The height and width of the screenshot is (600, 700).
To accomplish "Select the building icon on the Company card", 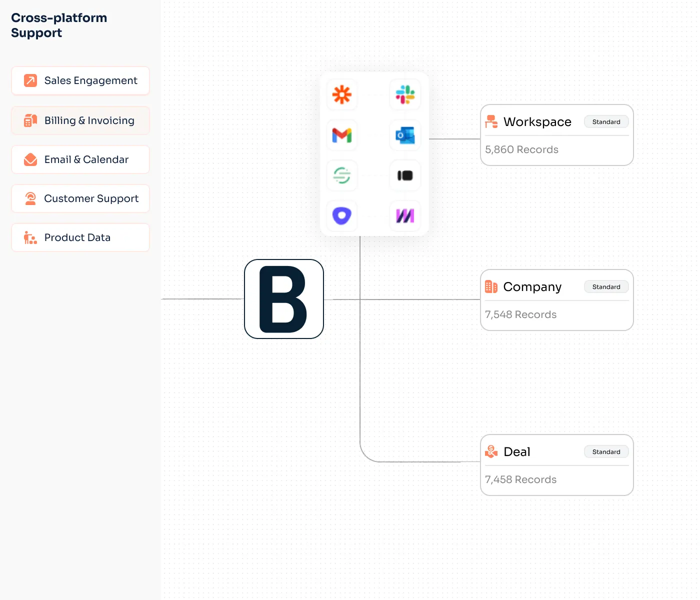I will [x=490, y=286].
